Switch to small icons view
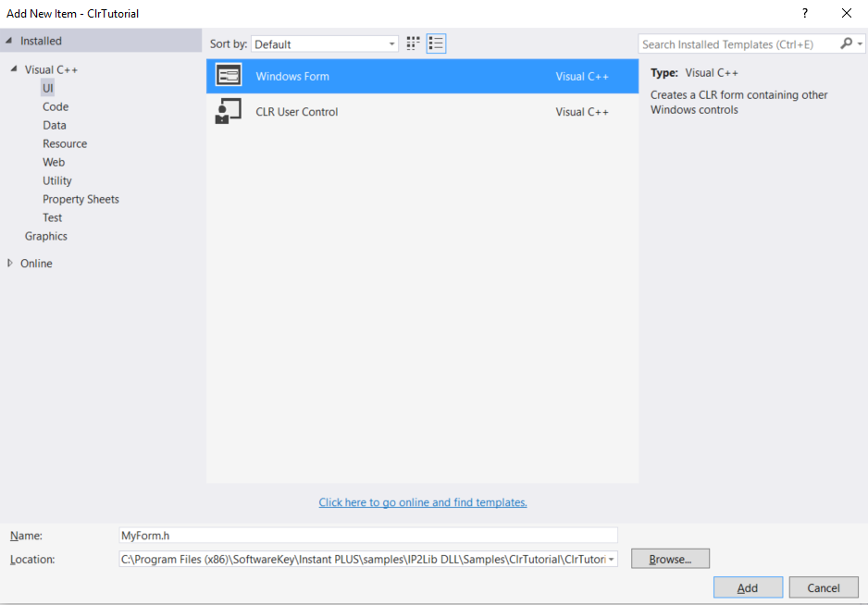This screenshot has height=605, width=868. (413, 43)
